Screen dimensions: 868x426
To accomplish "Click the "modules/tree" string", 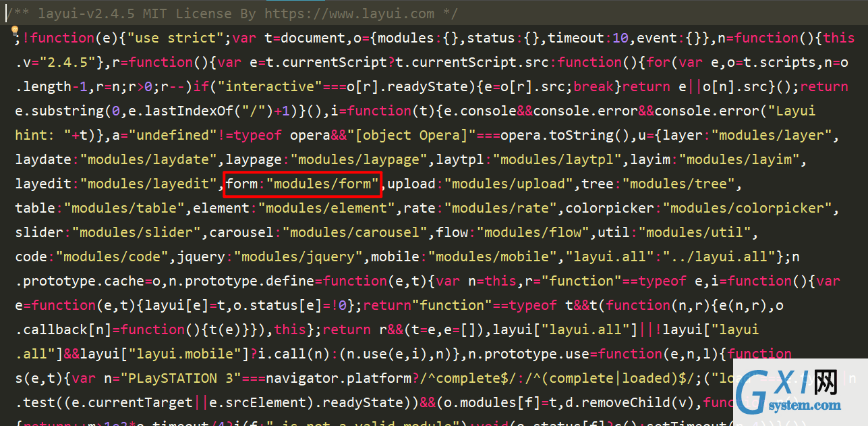I will click(678, 184).
